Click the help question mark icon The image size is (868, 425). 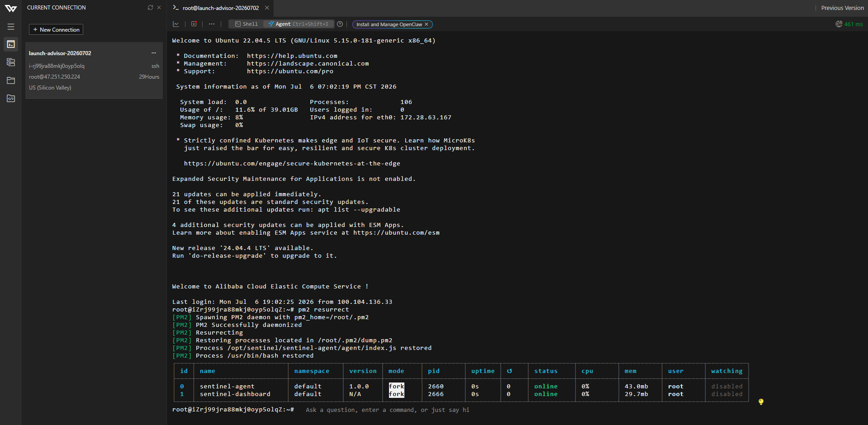click(x=340, y=24)
